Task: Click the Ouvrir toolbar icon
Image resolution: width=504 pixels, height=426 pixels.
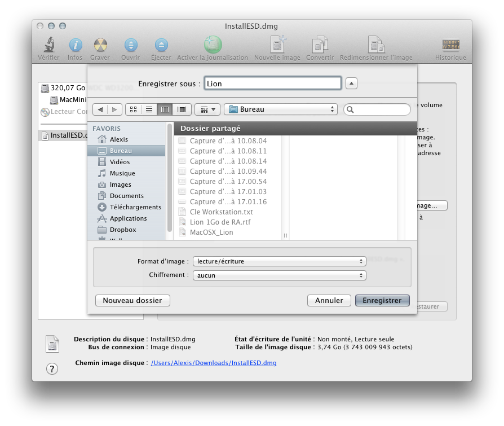Action: point(131,45)
